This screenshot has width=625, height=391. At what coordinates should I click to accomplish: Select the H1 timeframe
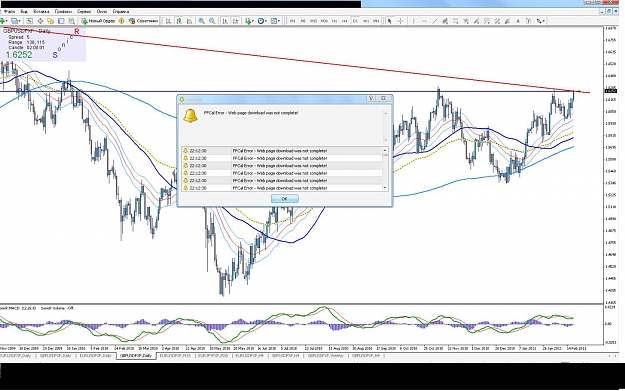tap(334, 21)
